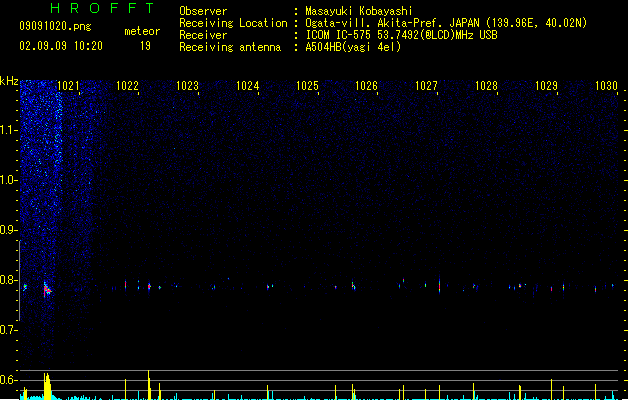Click the gray vertical range bar beside 0.8
Viewport: 629px width, 400px height.
[x=19, y=280]
